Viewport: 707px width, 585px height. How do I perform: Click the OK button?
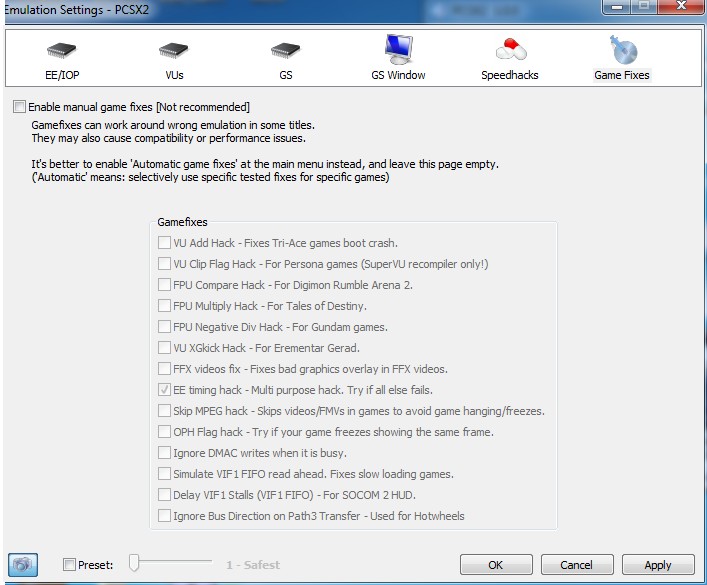[x=496, y=565]
